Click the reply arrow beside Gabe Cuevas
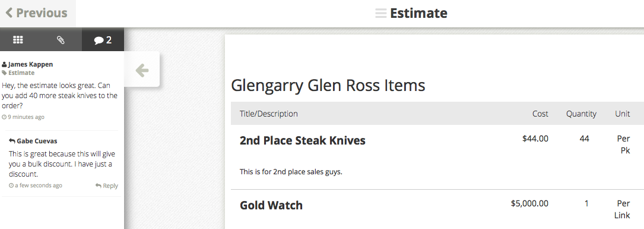This screenshot has height=229, width=644. pyautogui.click(x=12, y=141)
